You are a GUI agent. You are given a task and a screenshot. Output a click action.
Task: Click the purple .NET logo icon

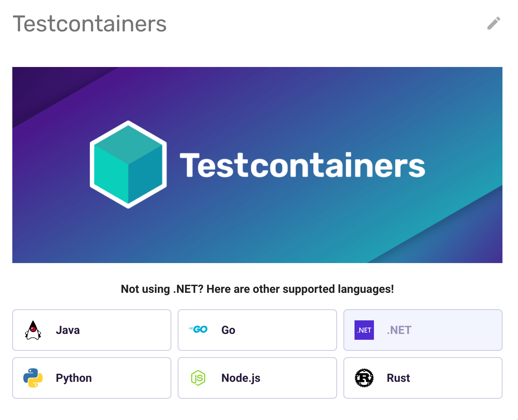(364, 330)
